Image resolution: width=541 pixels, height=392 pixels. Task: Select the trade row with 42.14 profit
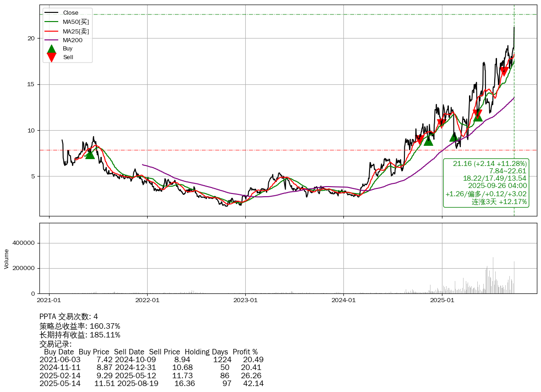pyautogui.click(x=151, y=383)
